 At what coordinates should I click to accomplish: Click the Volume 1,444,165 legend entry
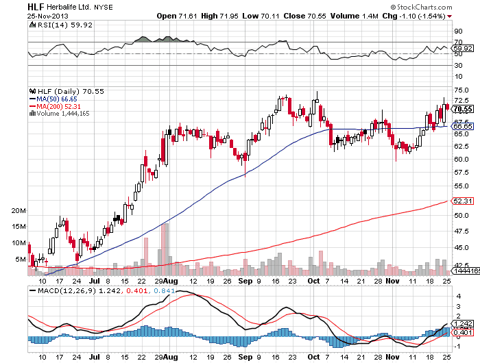pyautogui.click(x=59, y=114)
